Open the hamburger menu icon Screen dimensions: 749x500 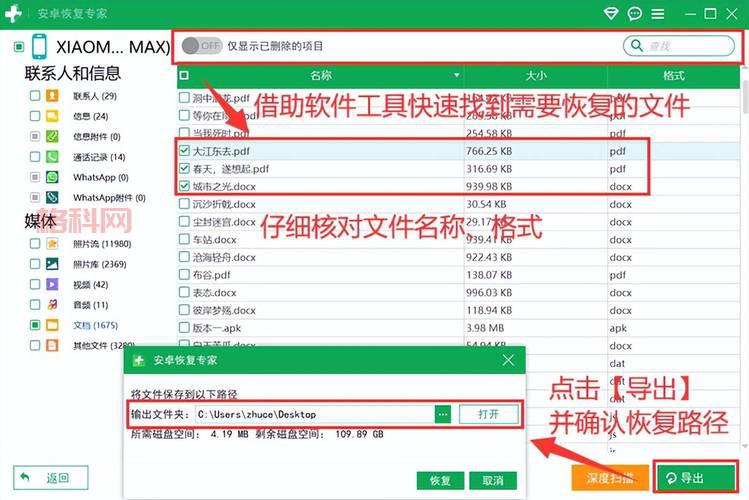pyautogui.click(x=658, y=14)
